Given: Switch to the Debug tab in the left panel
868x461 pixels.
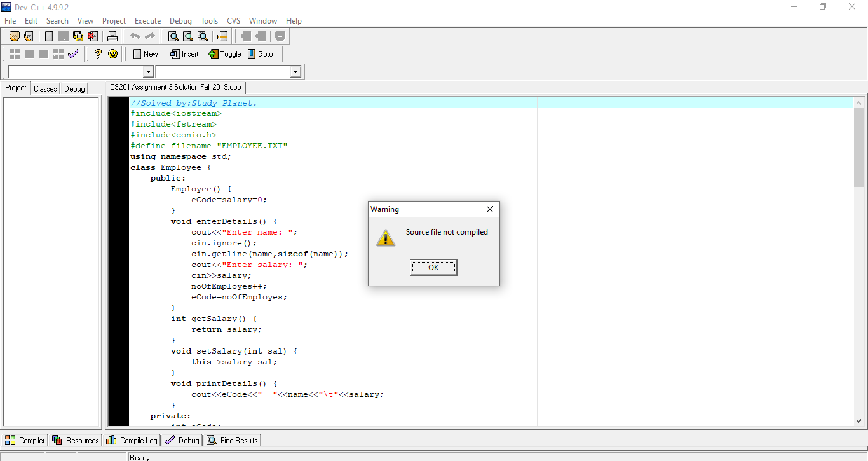Looking at the screenshot, I should point(74,89).
